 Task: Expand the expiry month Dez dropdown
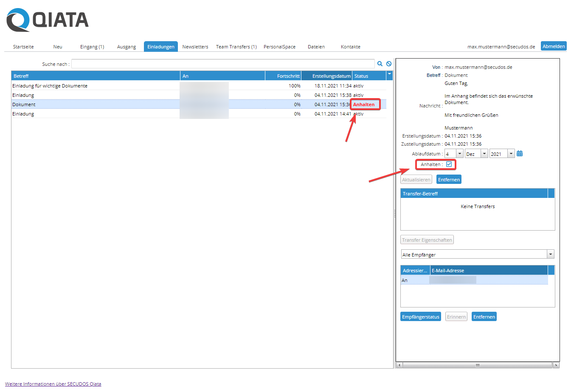(x=484, y=154)
